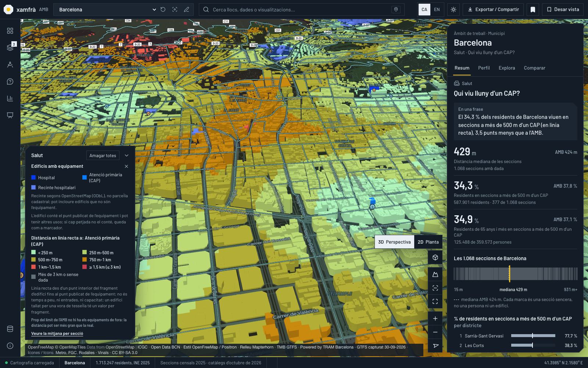Viewport: 588px width, 368px height.
Task: Click the xamfrà logo
Action: [26, 10]
